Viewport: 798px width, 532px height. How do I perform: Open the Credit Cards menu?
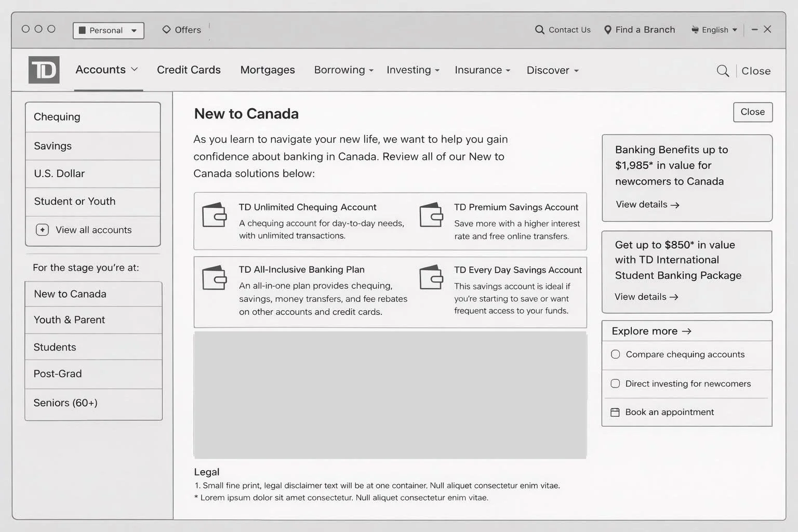pyautogui.click(x=189, y=70)
